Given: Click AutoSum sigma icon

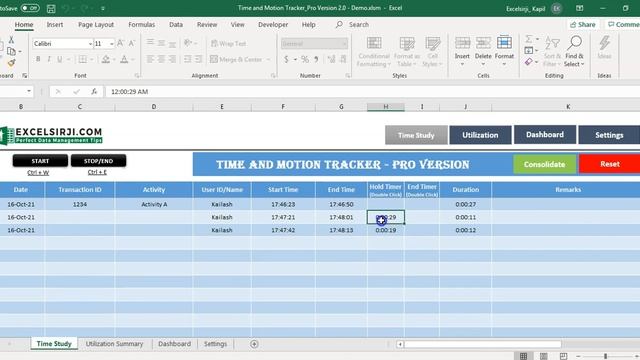Looking at the screenshot, I should click(529, 39).
